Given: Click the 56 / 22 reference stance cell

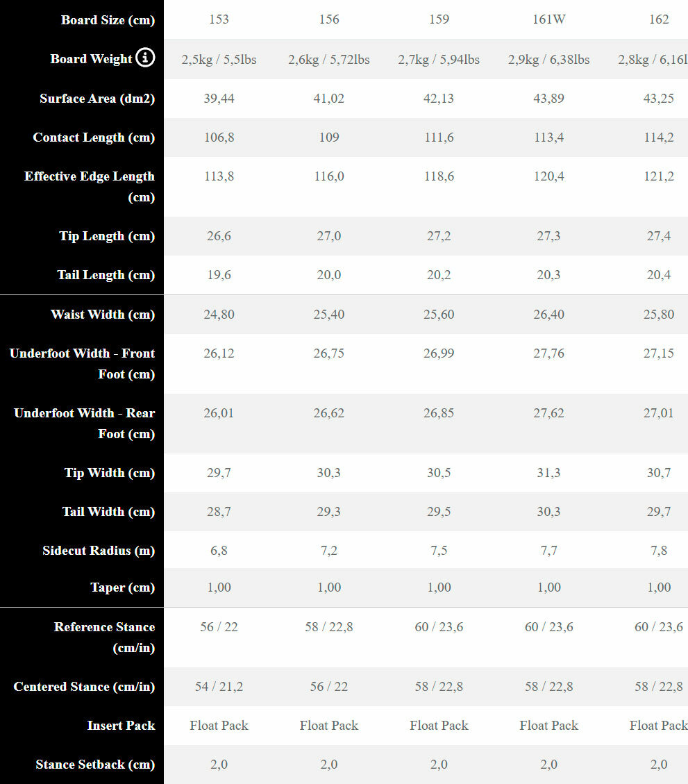Looking at the screenshot, I should point(219,627).
